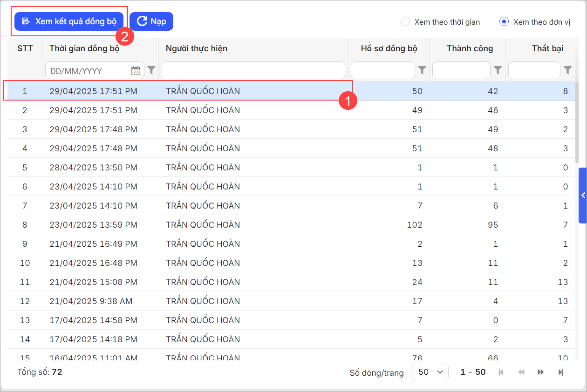Sort by Người thực hiện column header
Viewport: 587px width, 392px height.
click(197, 48)
